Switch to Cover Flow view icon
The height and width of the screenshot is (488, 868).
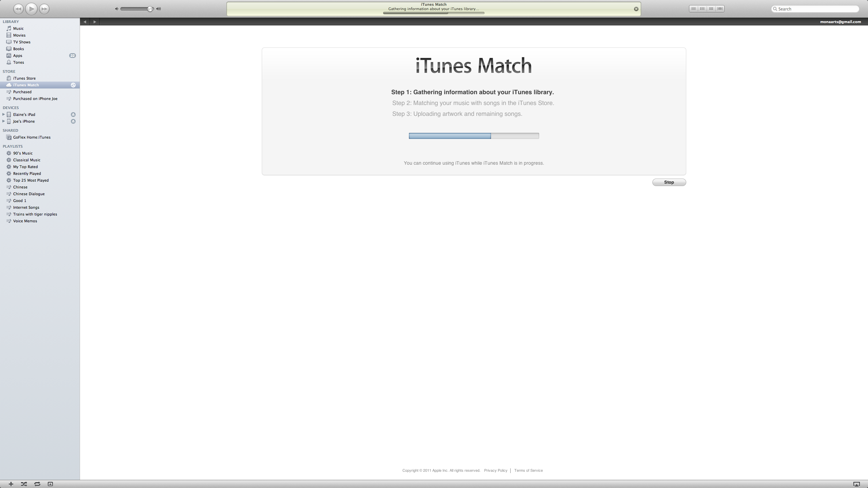pyautogui.click(x=720, y=9)
